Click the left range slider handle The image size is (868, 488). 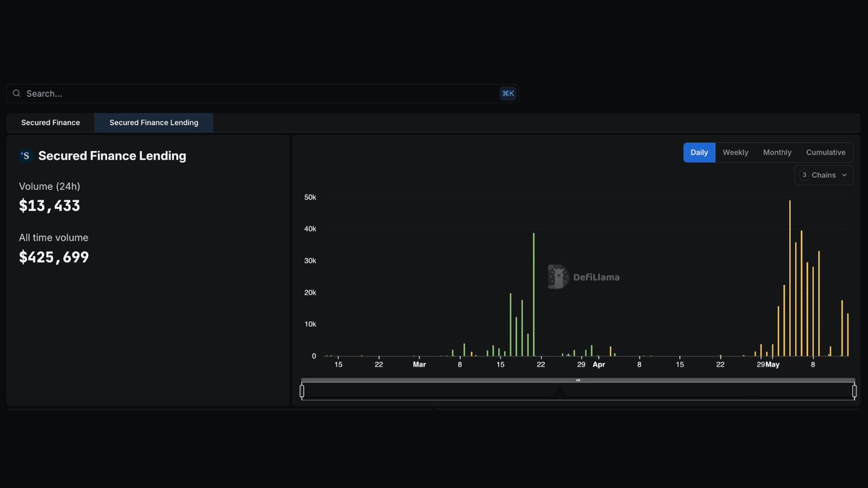[302, 391]
